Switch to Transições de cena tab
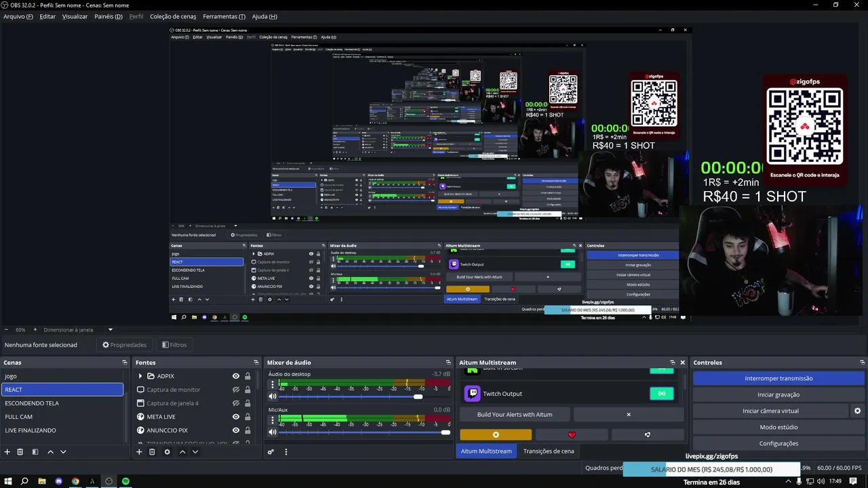This screenshot has width=868, height=488. [x=549, y=451]
